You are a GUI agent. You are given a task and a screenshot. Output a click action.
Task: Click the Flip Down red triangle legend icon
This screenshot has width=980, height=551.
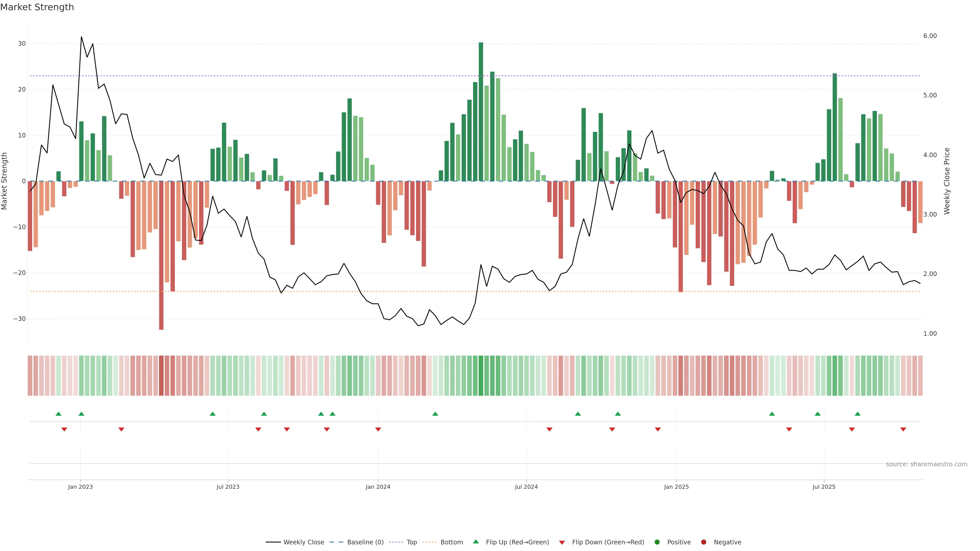click(x=562, y=543)
